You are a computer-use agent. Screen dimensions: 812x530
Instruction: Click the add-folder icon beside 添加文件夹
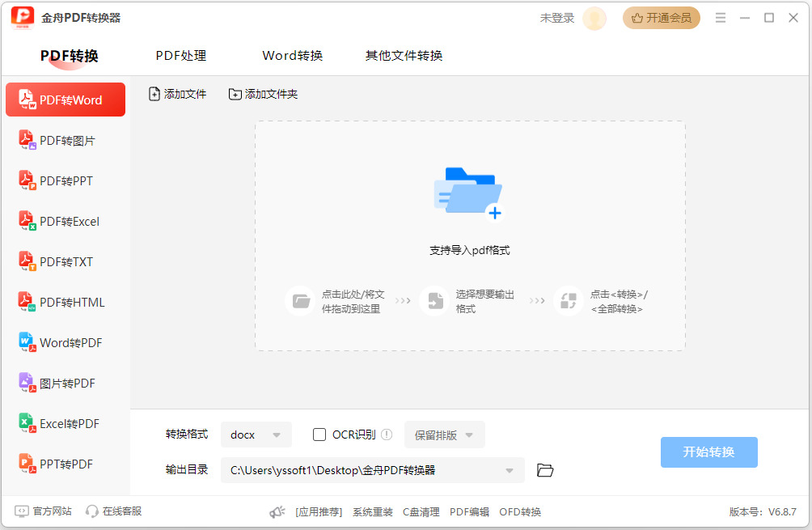[x=235, y=95]
